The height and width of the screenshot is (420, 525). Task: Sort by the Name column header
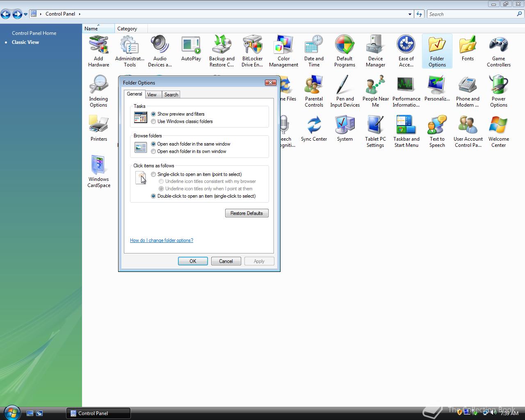click(98, 28)
